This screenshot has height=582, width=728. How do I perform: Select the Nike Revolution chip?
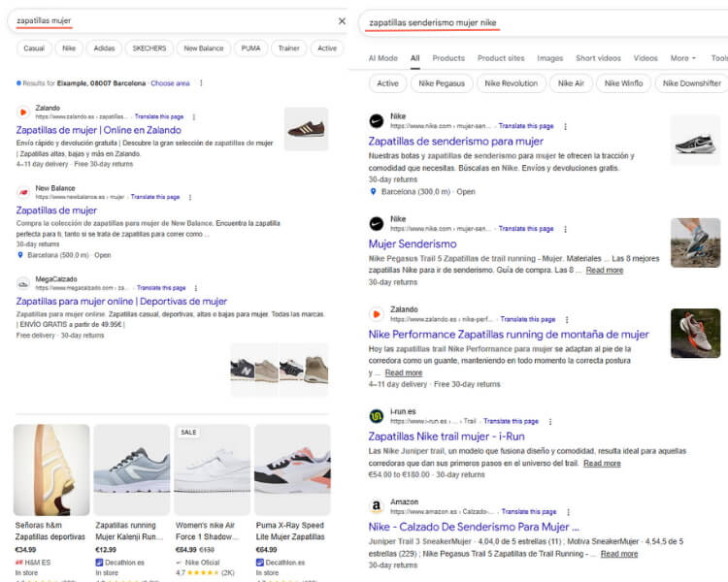pyautogui.click(x=512, y=83)
